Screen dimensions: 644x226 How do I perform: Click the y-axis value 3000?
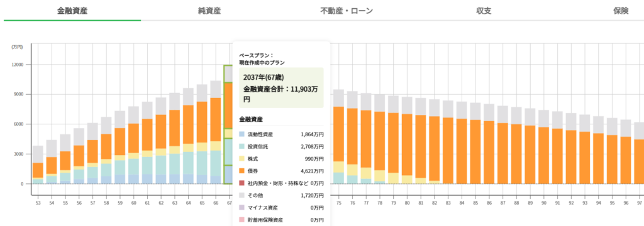pyautogui.click(x=18, y=154)
